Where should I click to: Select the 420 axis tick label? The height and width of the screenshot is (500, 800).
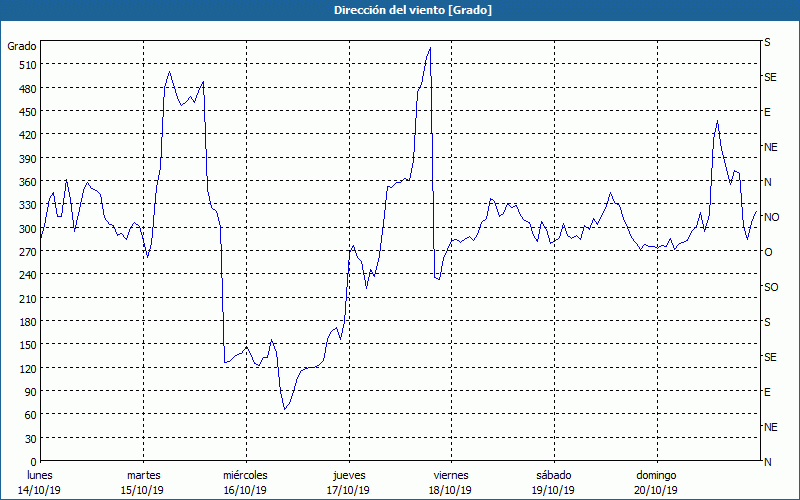27,135
